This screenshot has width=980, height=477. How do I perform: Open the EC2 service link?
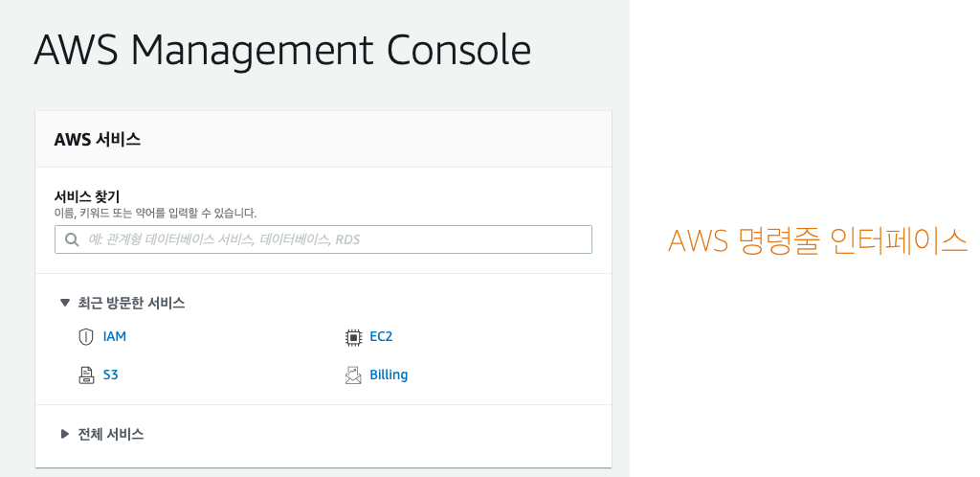tap(381, 336)
